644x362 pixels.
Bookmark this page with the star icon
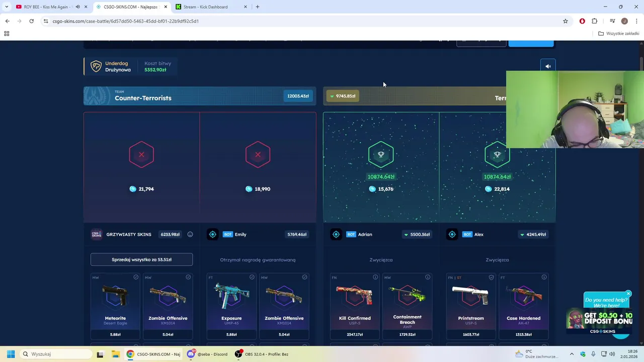click(x=566, y=21)
